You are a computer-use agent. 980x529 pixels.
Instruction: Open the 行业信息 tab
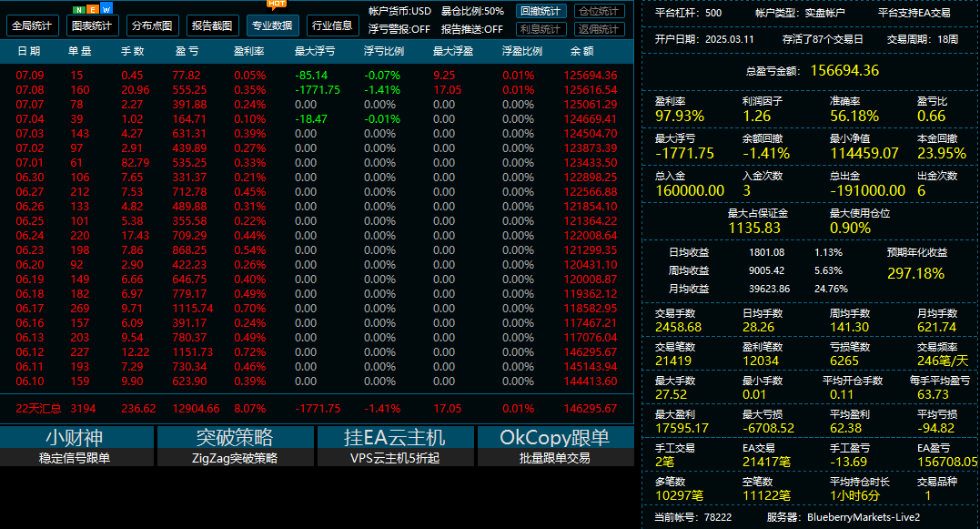(x=332, y=25)
